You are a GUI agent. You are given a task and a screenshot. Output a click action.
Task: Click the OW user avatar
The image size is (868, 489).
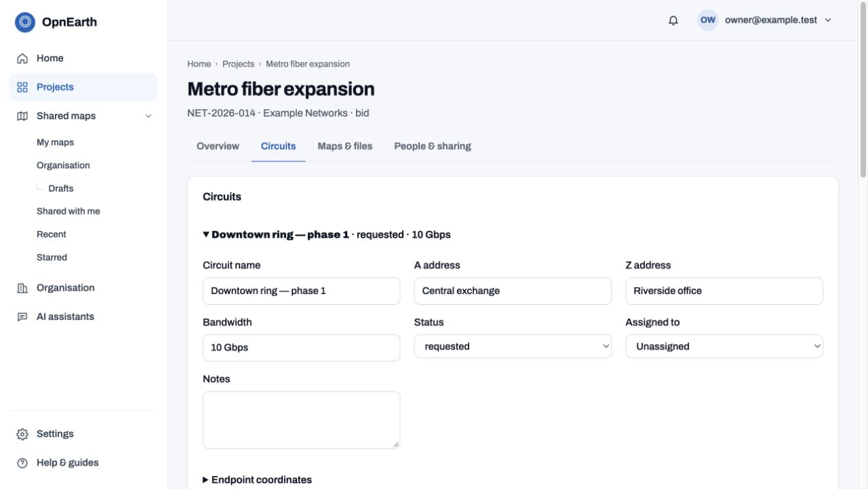[x=708, y=20]
